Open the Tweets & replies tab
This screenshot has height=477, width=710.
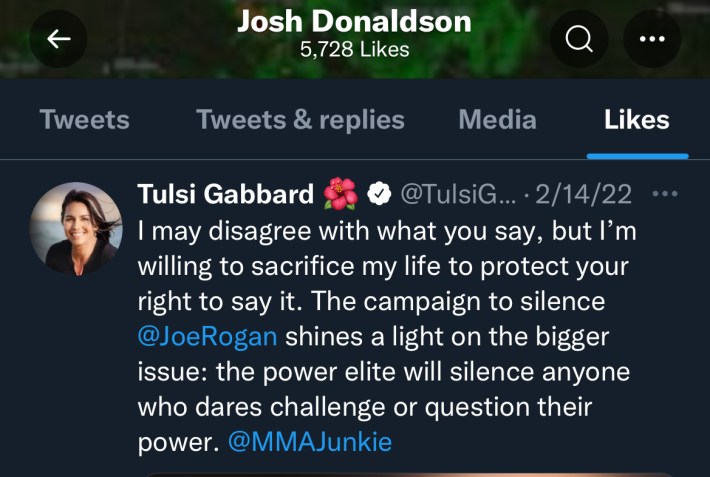(x=300, y=120)
